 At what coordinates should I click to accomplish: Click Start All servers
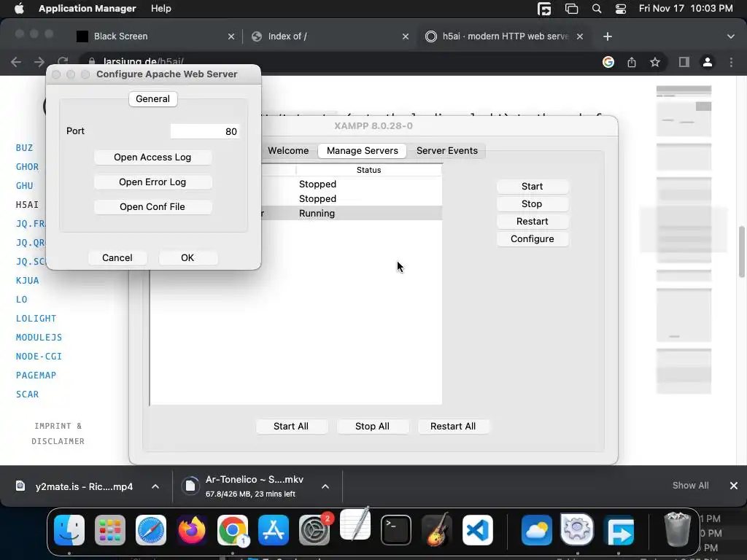(291, 426)
